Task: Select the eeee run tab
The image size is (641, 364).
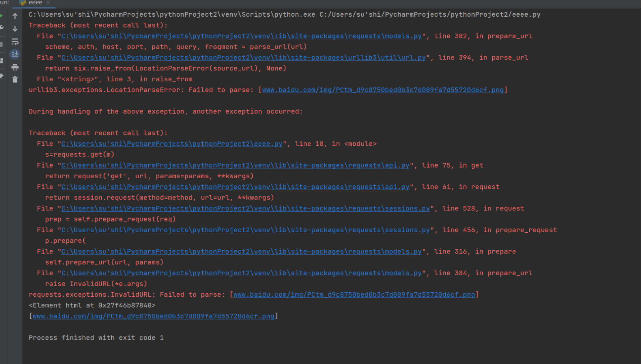Action: [x=35, y=2]
